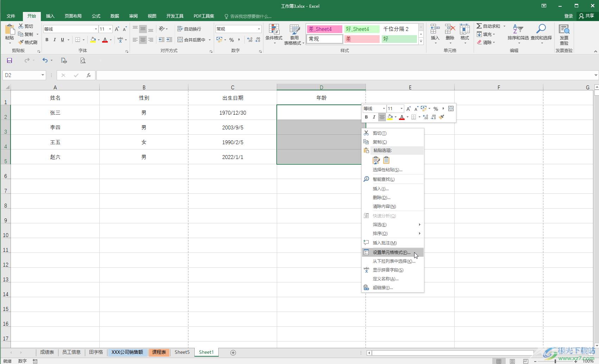
Task: Toggle Wrap Text (自动换行)
Action: click(189, 29)
